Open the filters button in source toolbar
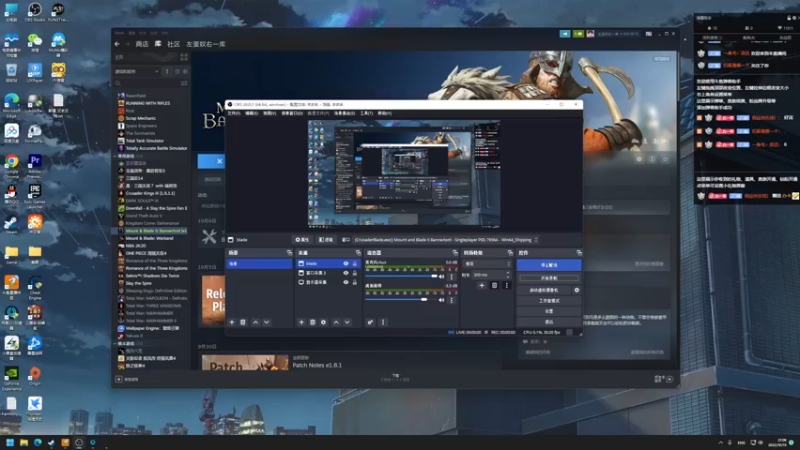 click(326, 240)
